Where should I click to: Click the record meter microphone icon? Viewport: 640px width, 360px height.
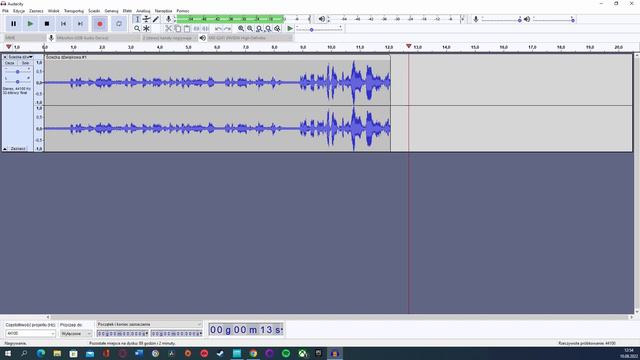pos(168,19)
